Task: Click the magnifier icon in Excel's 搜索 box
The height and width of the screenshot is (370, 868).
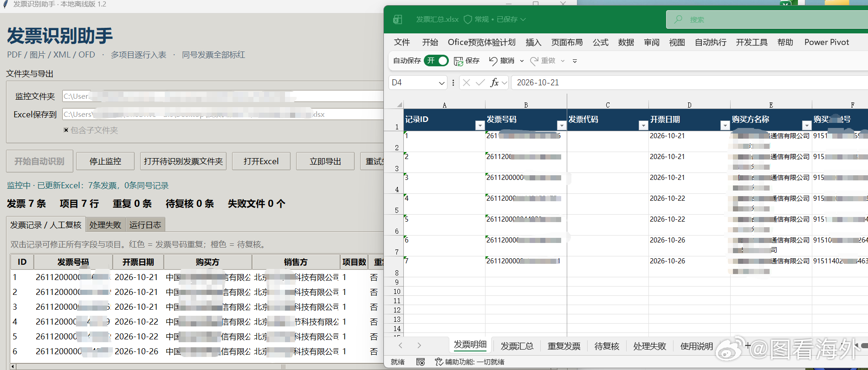Action: pos(678,19)
